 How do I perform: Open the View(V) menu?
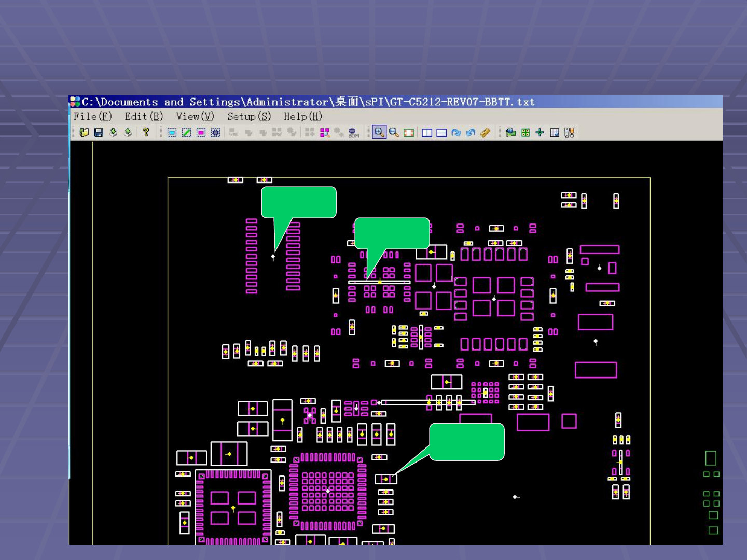point(195,117)
